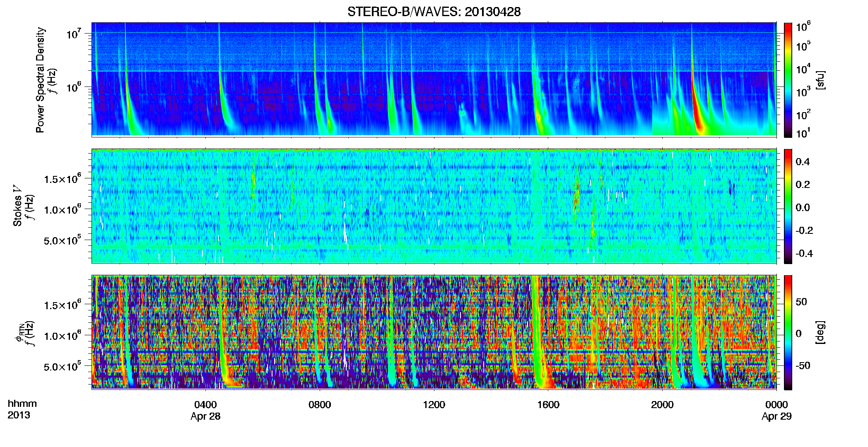
Task: Click the 5.0×10^5 tick in Stokes panel
Action: pos(63,240)
